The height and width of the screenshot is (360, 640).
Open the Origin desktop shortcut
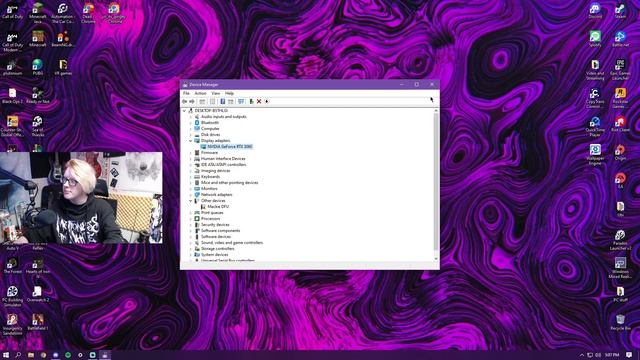(x=620, y=152)
